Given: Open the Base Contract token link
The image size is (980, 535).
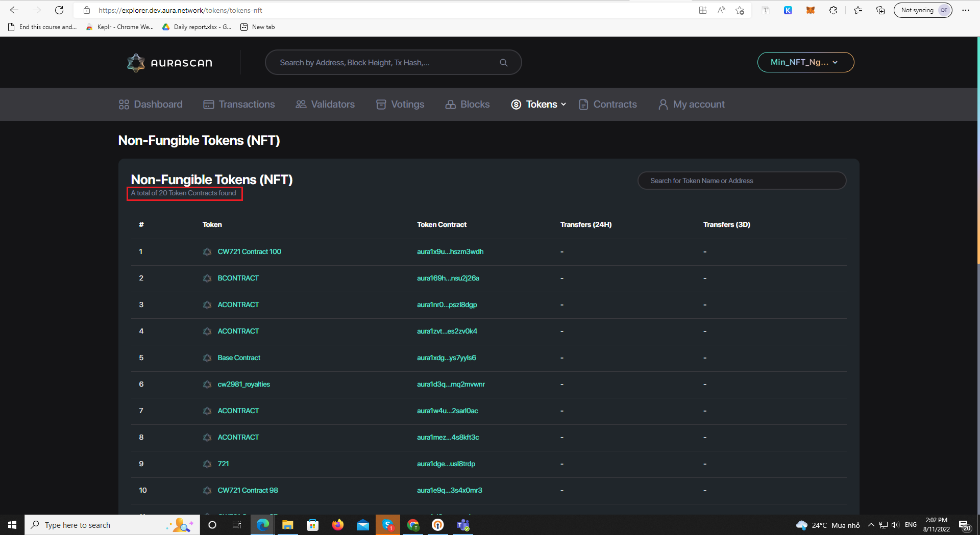Looking at the screenshot, I should 239,358.
